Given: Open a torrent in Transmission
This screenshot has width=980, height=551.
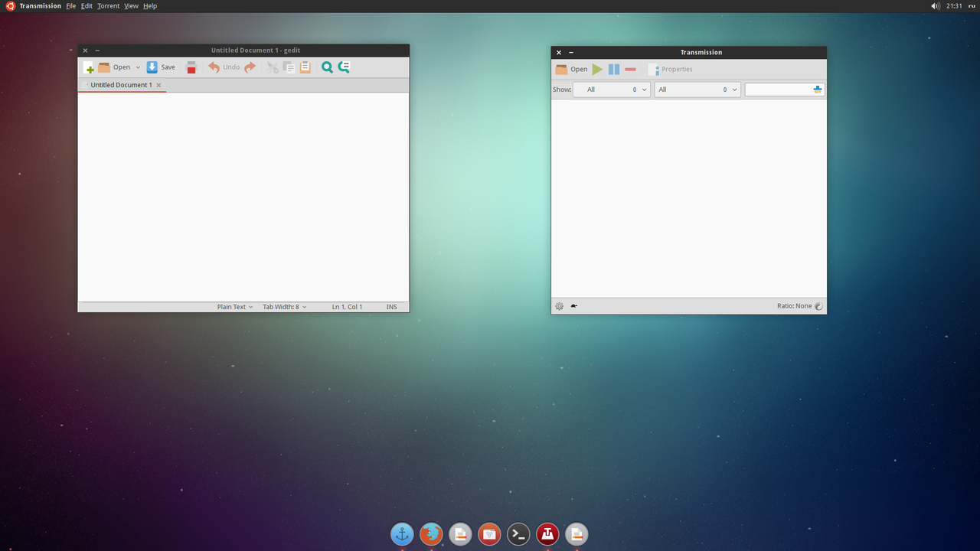Looking at the screenshot, I should coord(571,69).
